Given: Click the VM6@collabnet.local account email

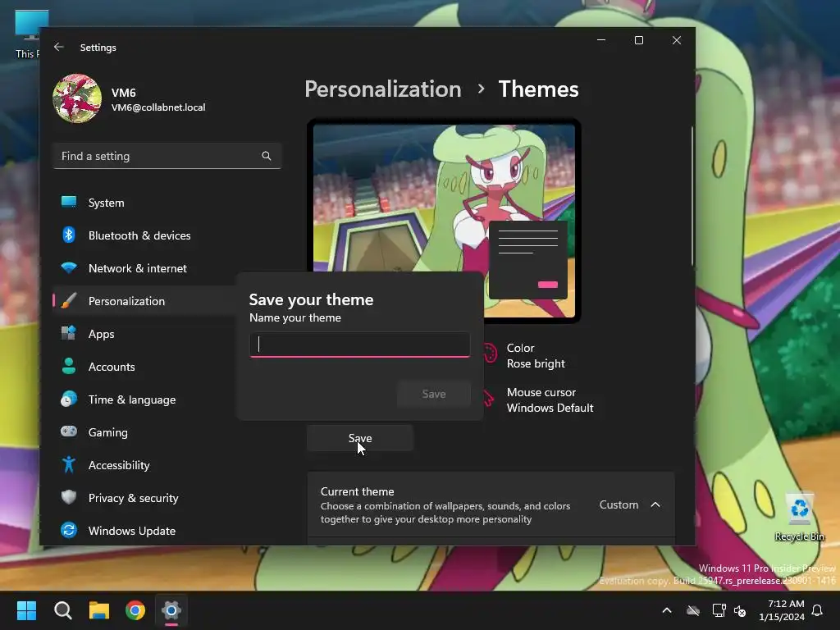Looking at the screenshot, I should pyautogui.click(x=158, y=107).
